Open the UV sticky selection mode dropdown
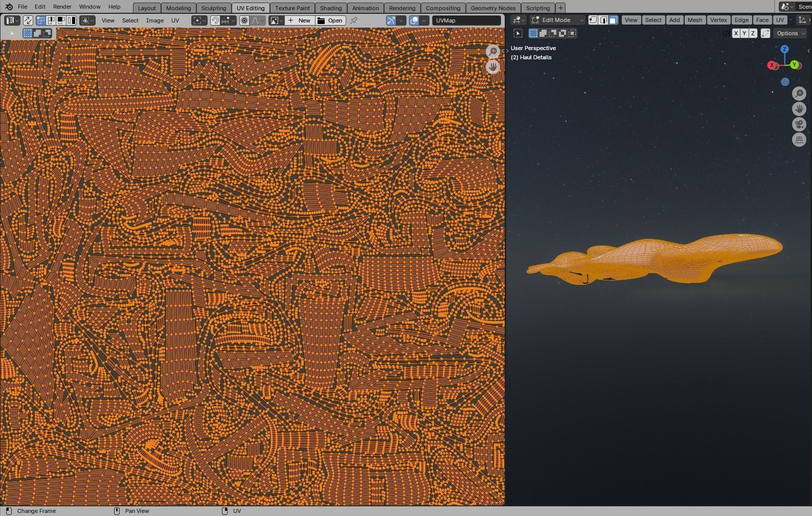Screen dimensions: 812x516 click(x=87, y=20)
